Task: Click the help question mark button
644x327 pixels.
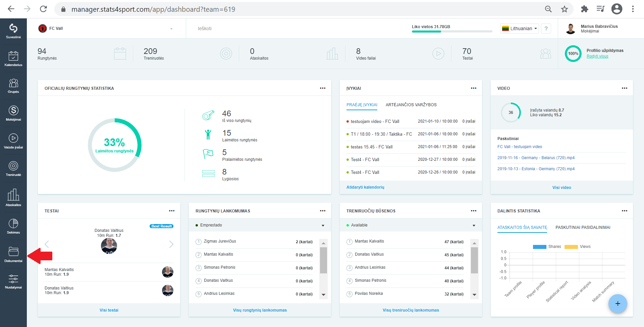Action: click(x=546, y=28)
